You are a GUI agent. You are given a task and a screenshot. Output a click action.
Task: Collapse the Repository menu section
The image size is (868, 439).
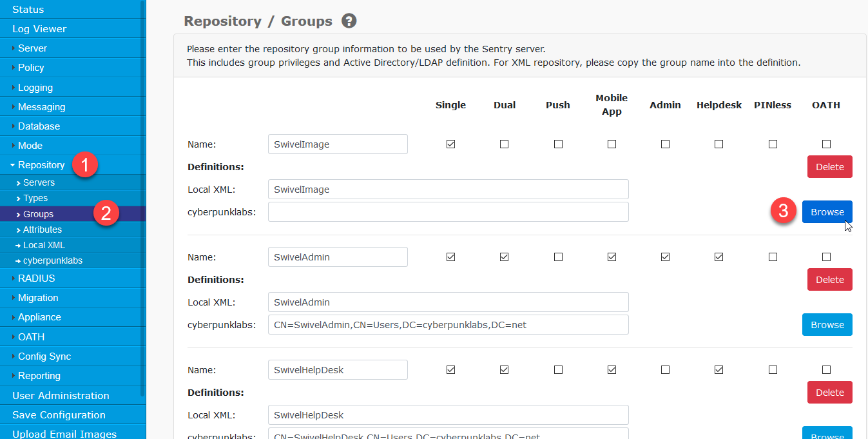(x=41, y=165)
